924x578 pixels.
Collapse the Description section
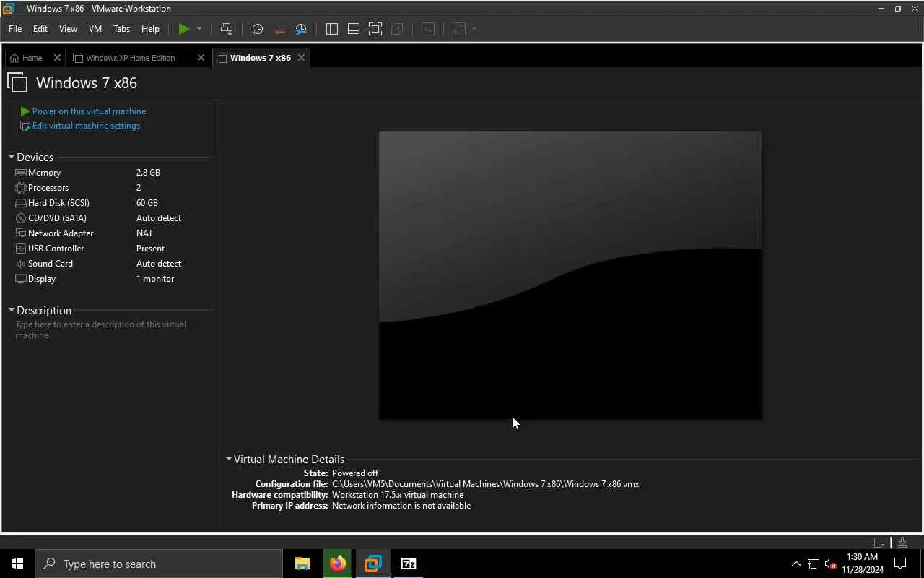12,310
